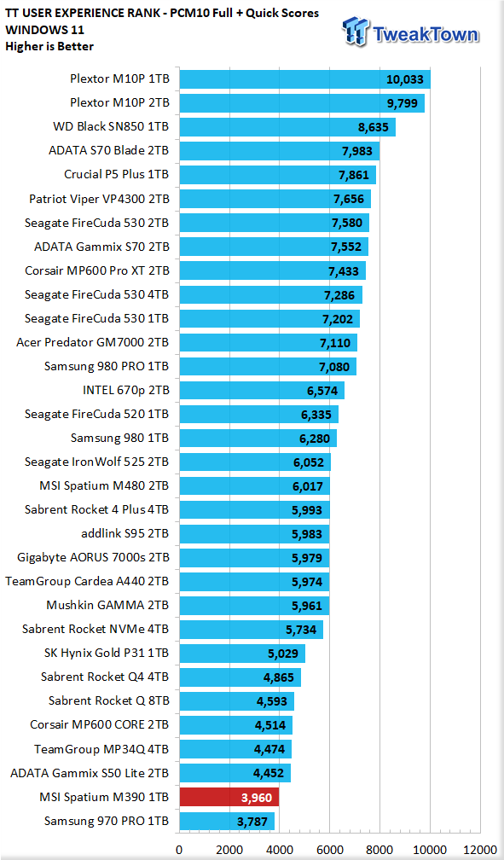Click the 10,033 score value
504x860 pixels.
405,79
